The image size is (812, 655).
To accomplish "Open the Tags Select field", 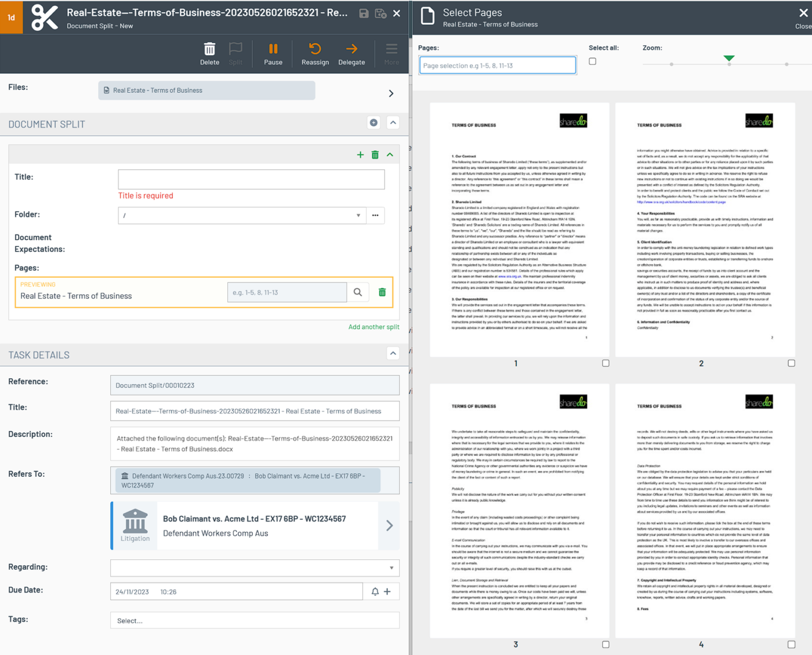I will coord(255,620).
